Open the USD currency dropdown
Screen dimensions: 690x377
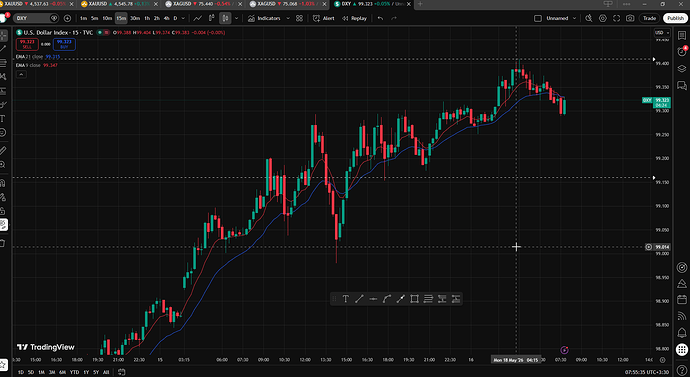pos(662,33)
